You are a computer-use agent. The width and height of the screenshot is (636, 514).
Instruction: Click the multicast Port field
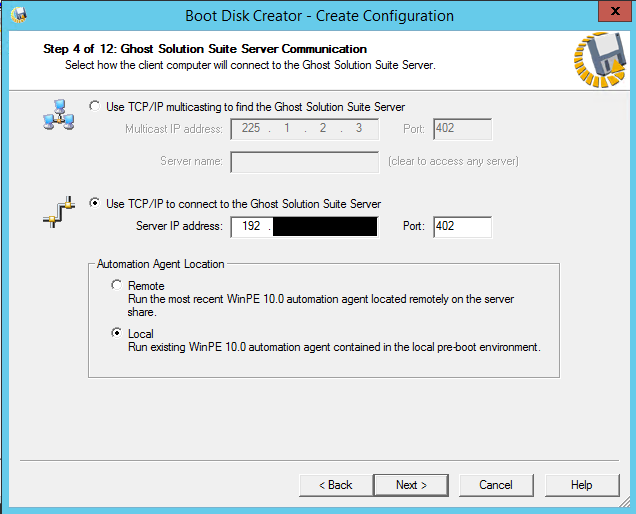pos(462,129)
